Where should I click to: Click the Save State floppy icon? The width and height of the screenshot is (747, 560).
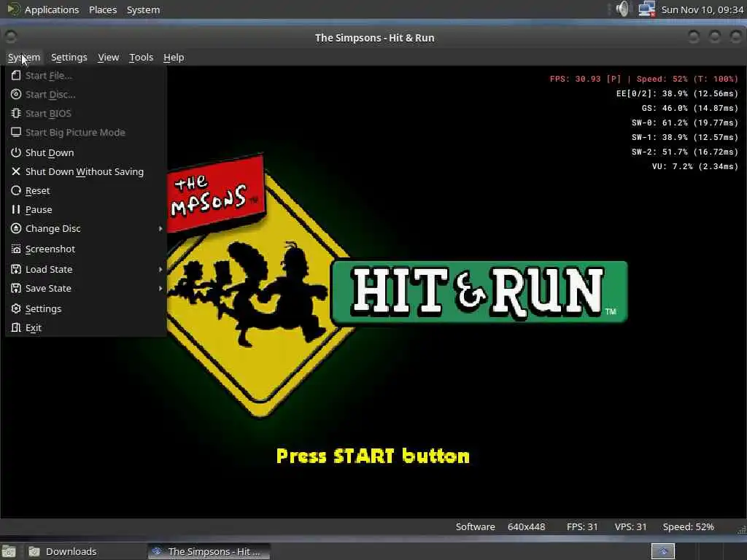tap(16, 288)
